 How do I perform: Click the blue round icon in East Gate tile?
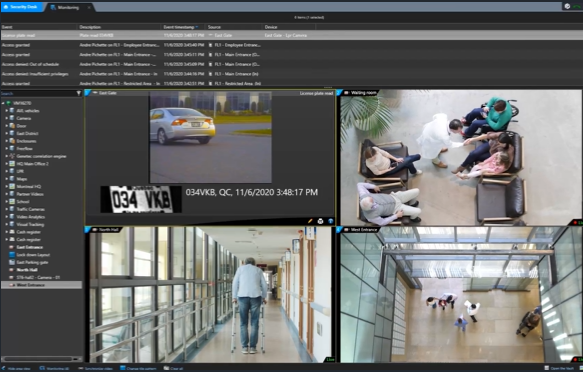click(x=331, y=221)
